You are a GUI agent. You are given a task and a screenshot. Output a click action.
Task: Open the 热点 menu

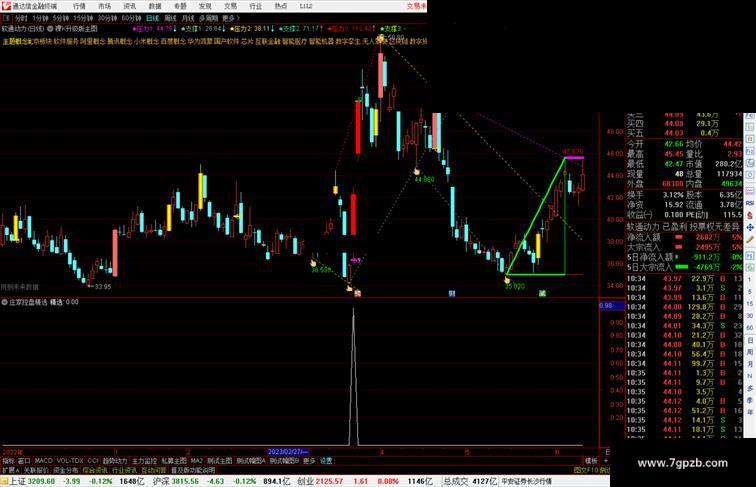pyautogui.click(x=281, y=6)
